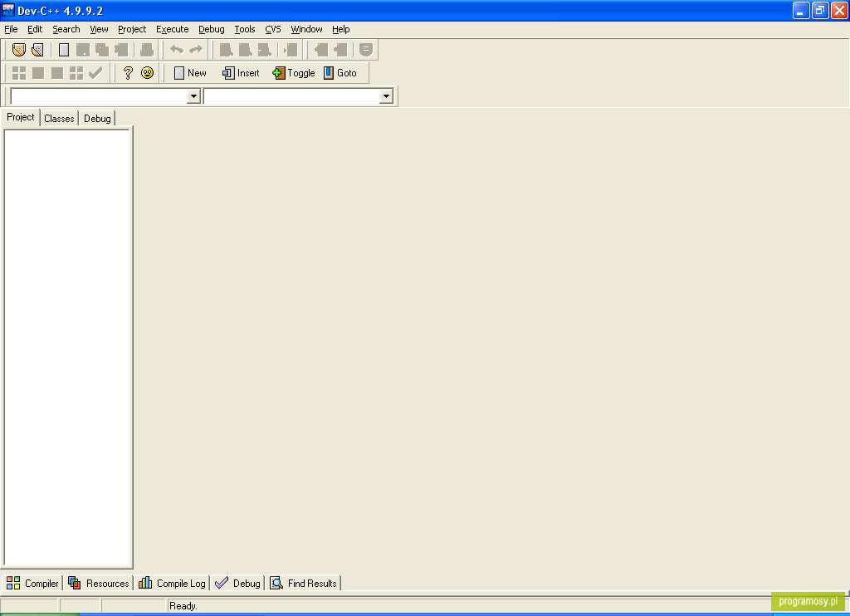Open the Find Results tab
Viewport: 850px width, 616px height.
point(304,583)
